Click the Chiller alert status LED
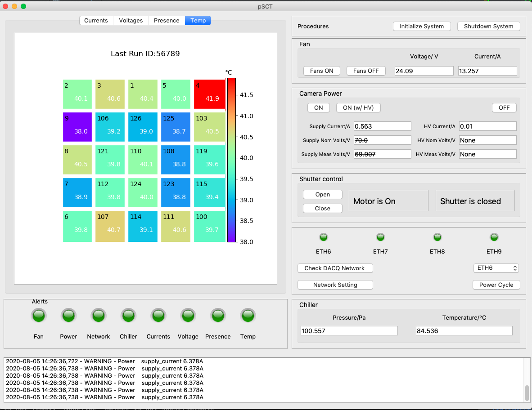Image resolution: width=532 pixels, height=410 pixels. click(128, 316)
